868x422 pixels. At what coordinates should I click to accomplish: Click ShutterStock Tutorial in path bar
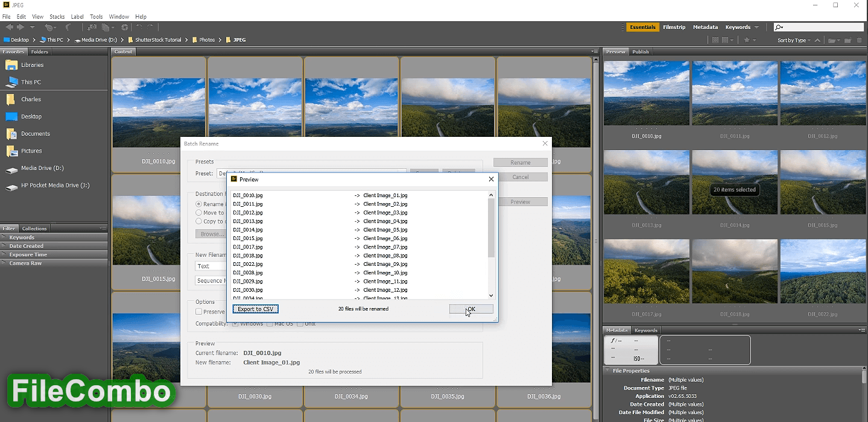[158, 40]
